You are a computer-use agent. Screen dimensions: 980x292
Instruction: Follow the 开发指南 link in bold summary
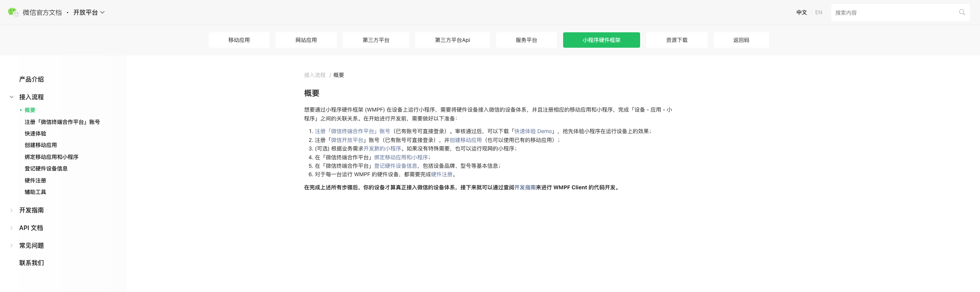525,187
